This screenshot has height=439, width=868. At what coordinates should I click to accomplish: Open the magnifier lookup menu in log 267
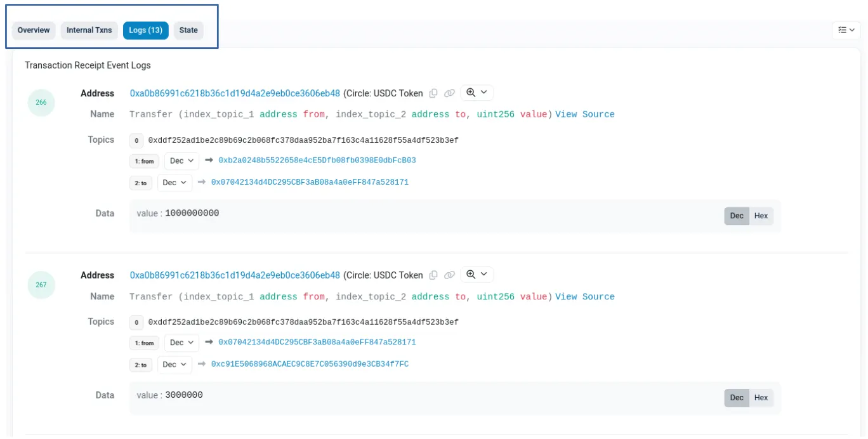tap(477, 275)
